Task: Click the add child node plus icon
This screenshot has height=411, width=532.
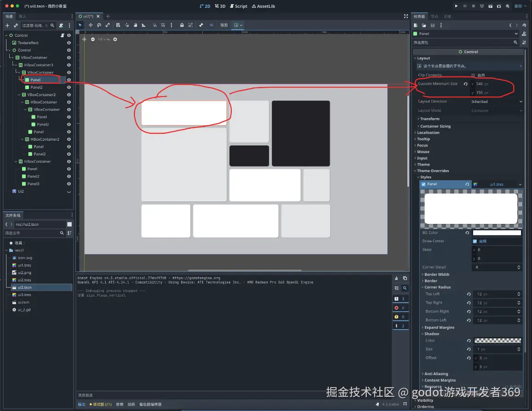Action: pyautogui.click(x=7, y=25)
